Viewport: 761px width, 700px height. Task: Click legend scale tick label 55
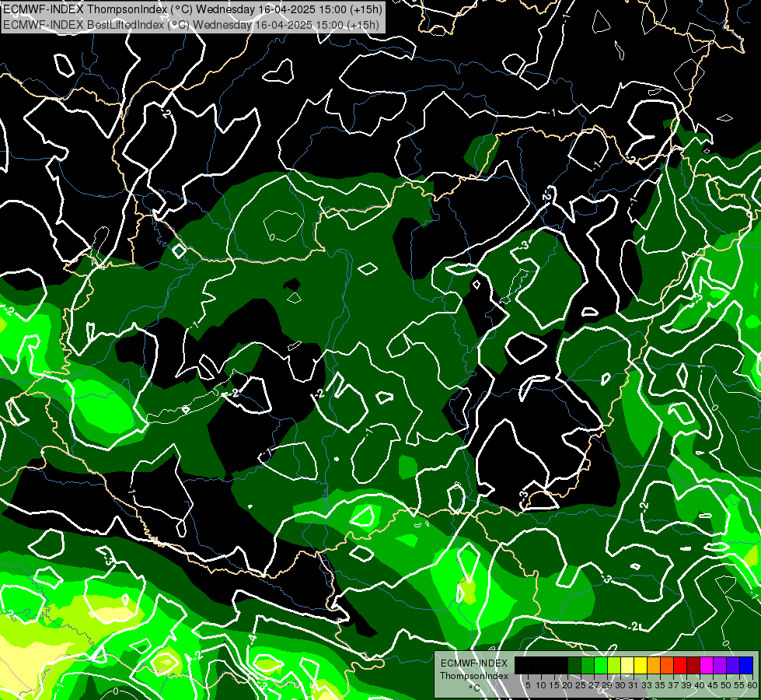(739, 685)
